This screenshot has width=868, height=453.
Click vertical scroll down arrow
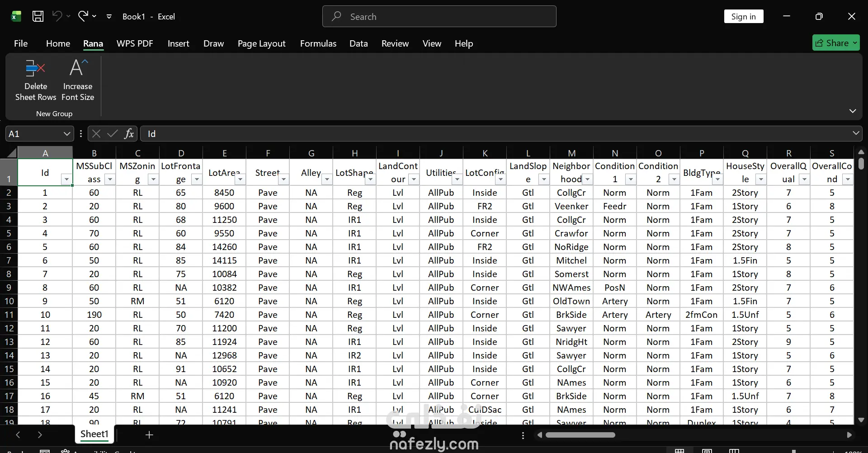861,420
